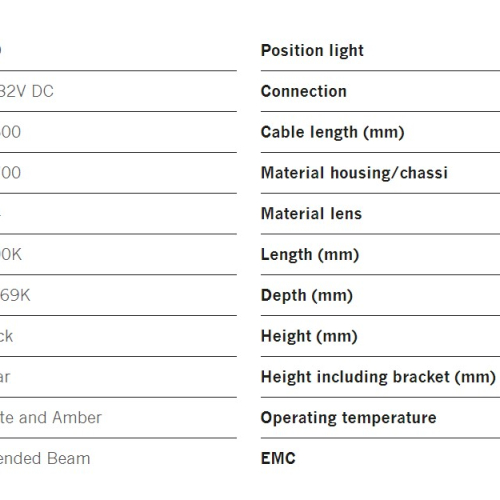Click Height including bracket (mm) label

click(378, 377)
